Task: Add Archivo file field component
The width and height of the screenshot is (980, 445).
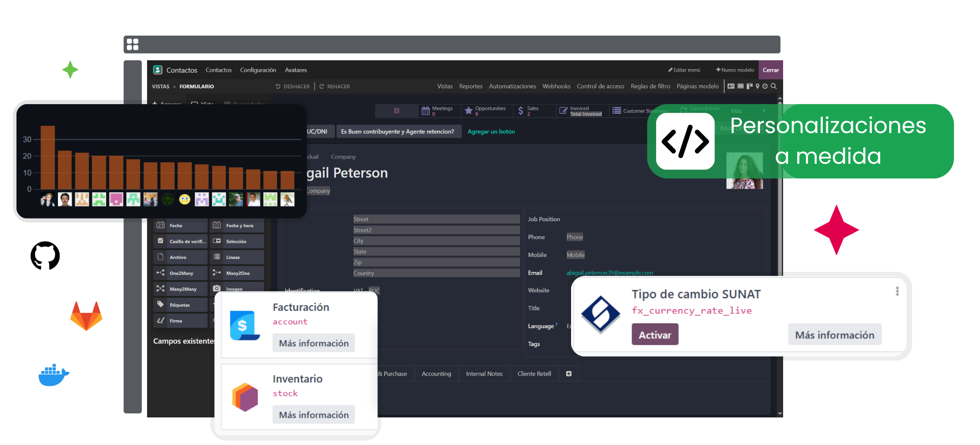Action: (180, 257)
